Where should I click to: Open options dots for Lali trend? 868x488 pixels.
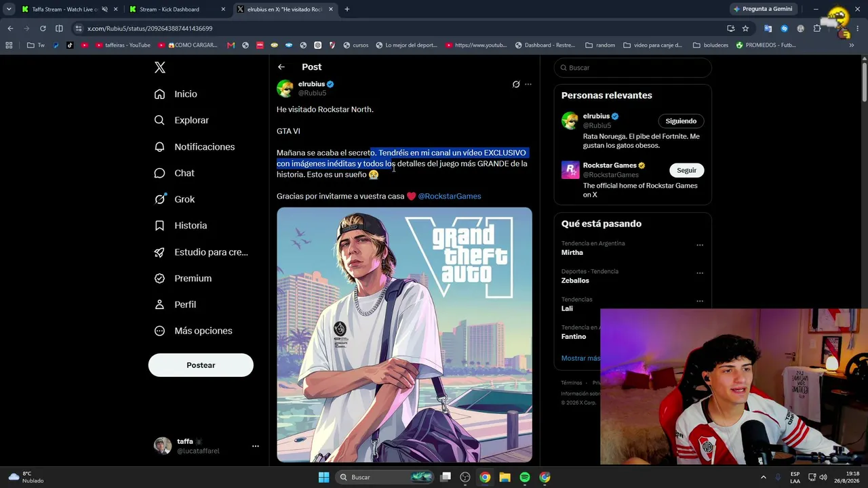pos(700,302)
